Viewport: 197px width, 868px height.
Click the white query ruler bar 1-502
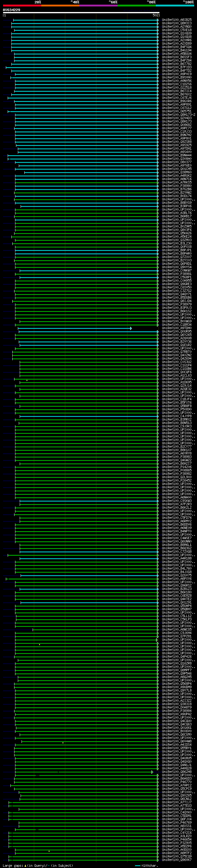point(81,12)
